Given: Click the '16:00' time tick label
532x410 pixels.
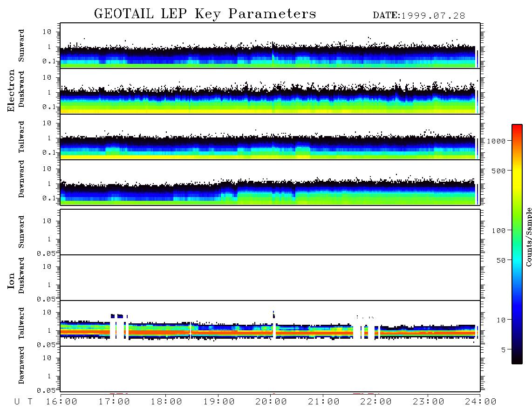Looking at the screenshot, I should [61, 402].
